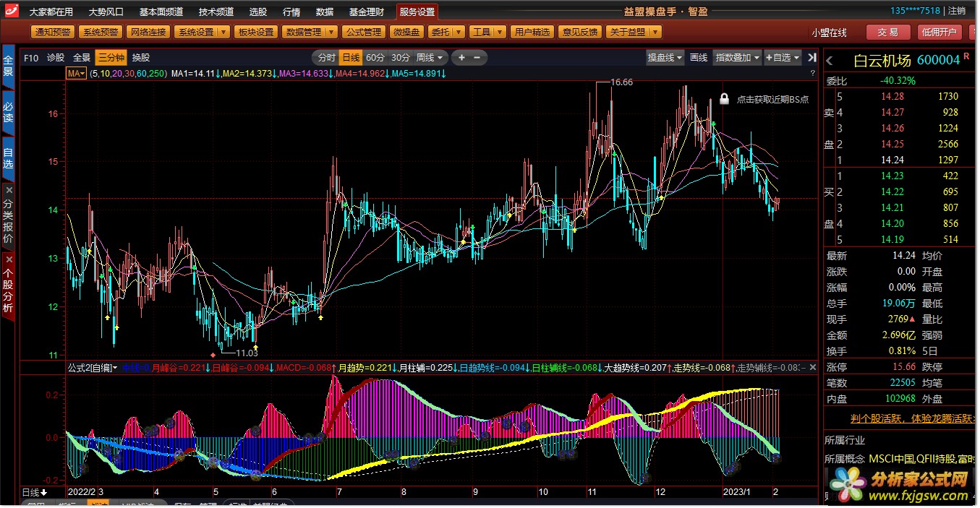
Task: Open the +自选 dropdown
Action: [783, 58]
